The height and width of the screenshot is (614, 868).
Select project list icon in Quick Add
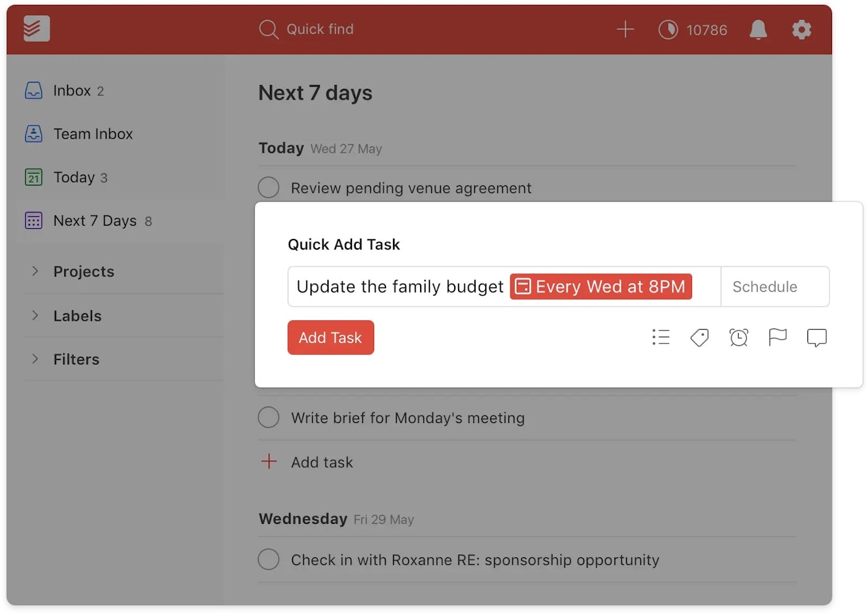tap(660, 337)
